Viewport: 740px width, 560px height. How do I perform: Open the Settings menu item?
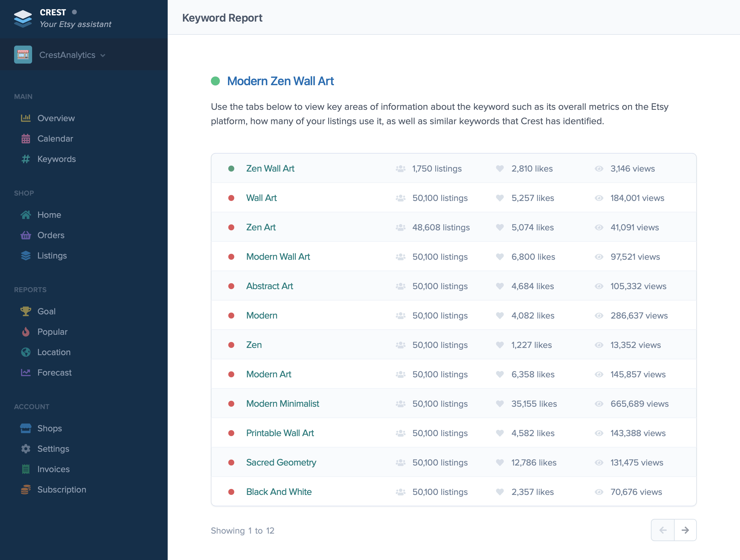click(53, 449)
